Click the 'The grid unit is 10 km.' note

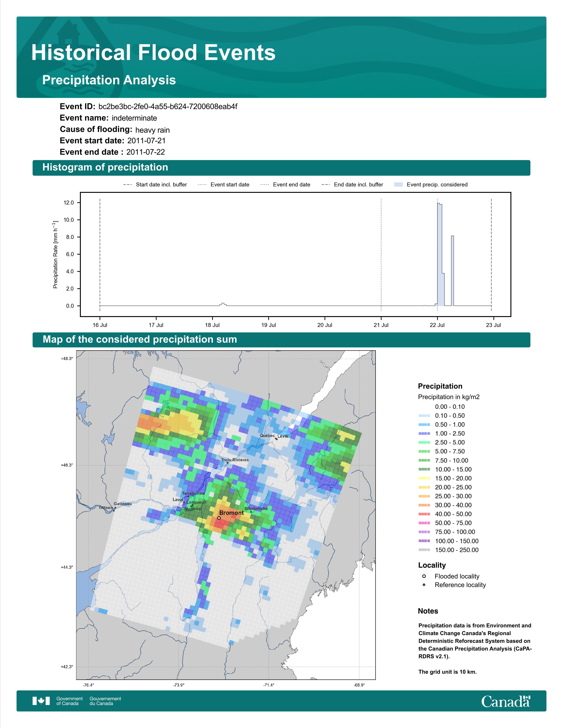click(x=448, y=672)
